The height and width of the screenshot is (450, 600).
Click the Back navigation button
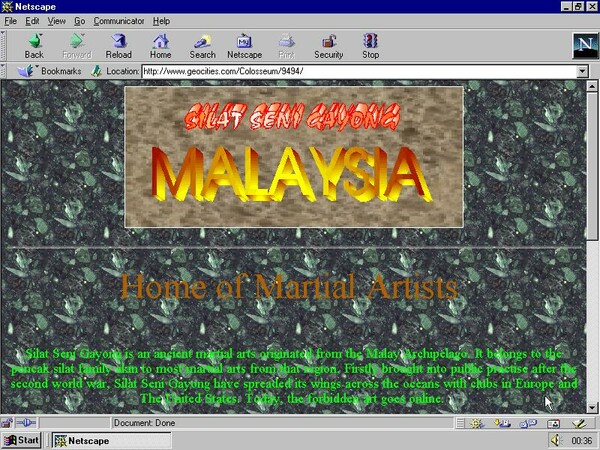(34, 46)
